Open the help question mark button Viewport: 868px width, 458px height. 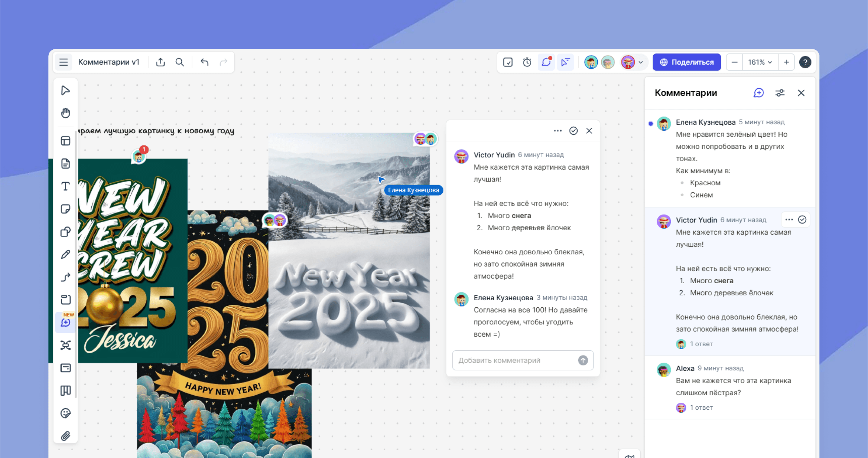tap(805, 62)
